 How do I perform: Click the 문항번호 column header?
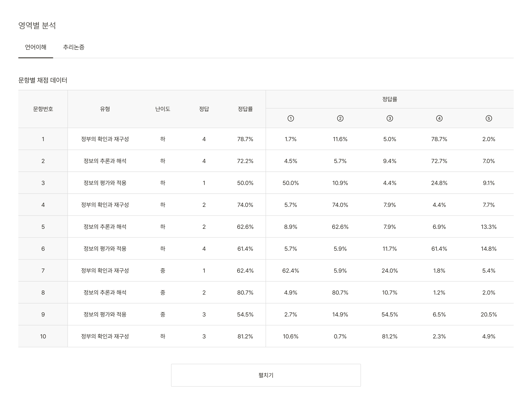click(43, 109)
